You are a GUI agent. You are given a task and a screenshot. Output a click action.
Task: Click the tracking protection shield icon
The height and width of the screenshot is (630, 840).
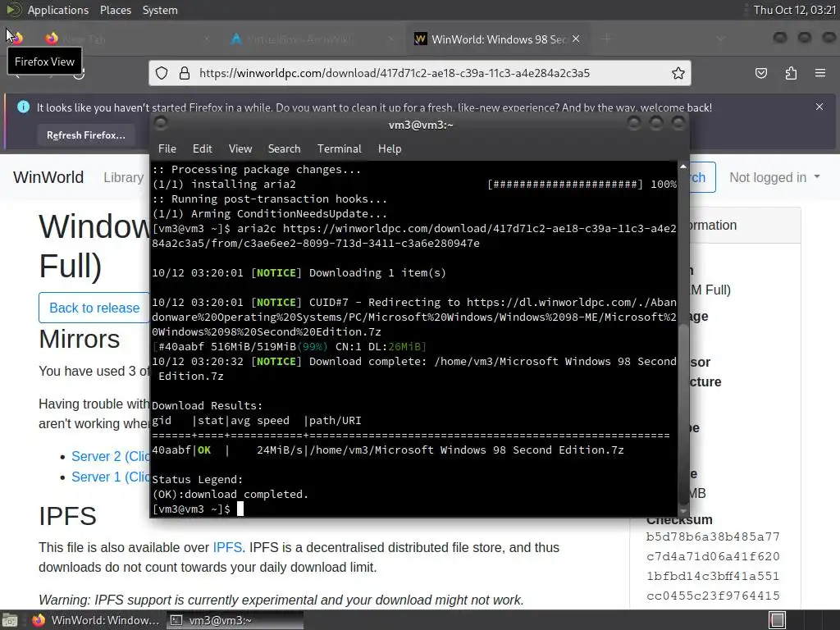162,73
